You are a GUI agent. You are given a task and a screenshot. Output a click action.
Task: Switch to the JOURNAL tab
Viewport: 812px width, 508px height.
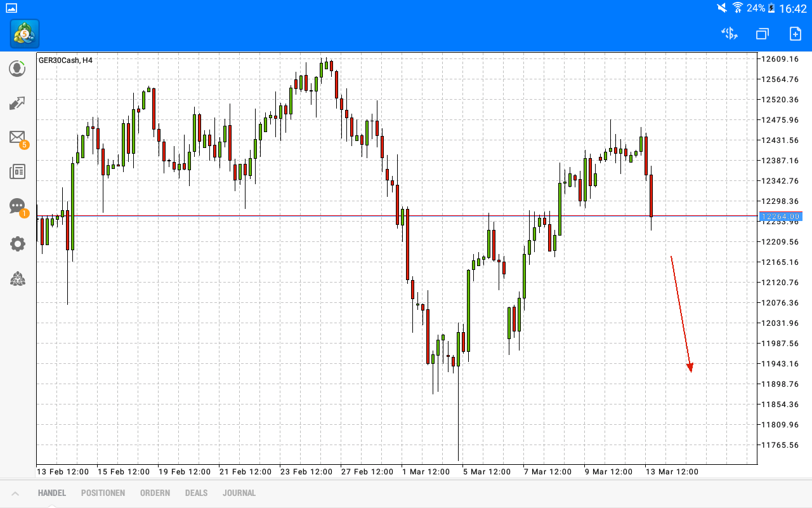(239, 493)
